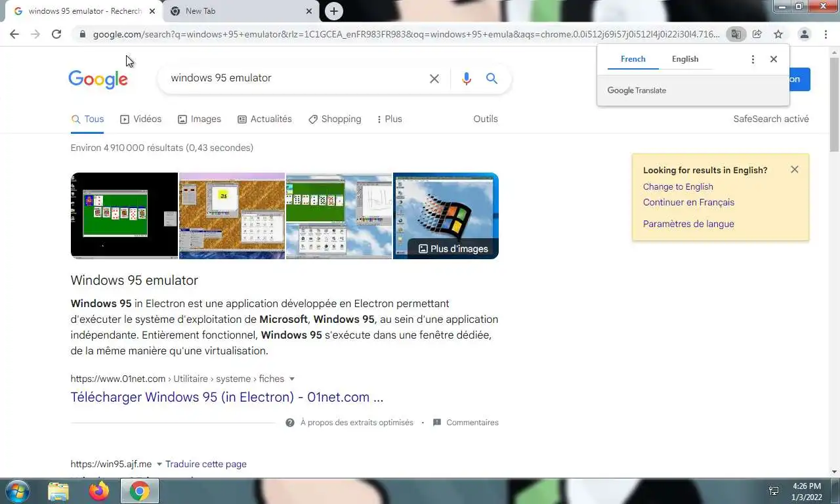
Task: Clear the search box with the X icon
Action: [x=434, y=79]
